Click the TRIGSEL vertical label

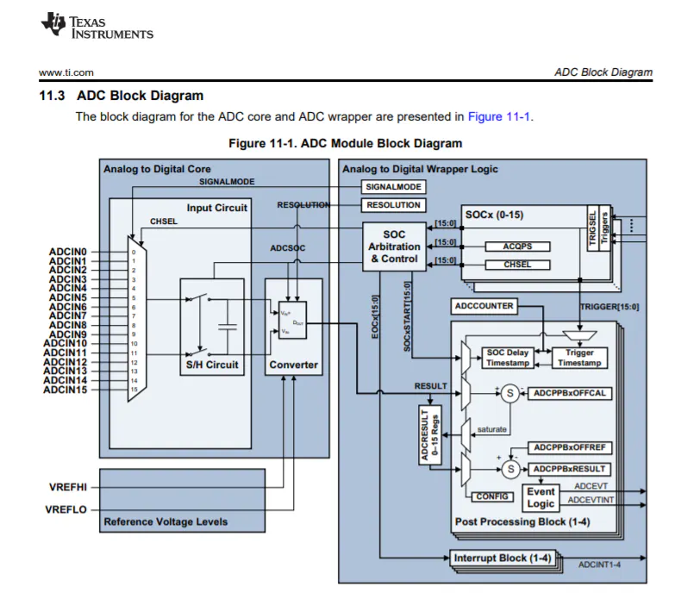[592, 228]
